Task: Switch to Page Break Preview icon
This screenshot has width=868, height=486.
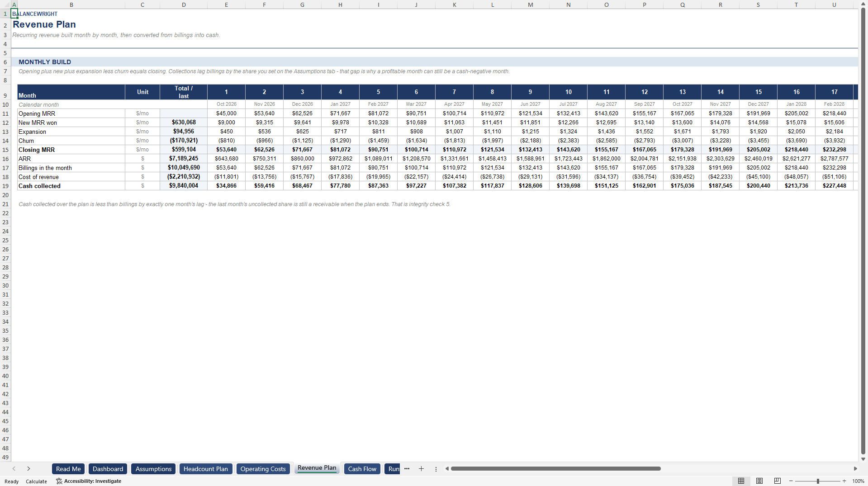Action: click(778, 481)
